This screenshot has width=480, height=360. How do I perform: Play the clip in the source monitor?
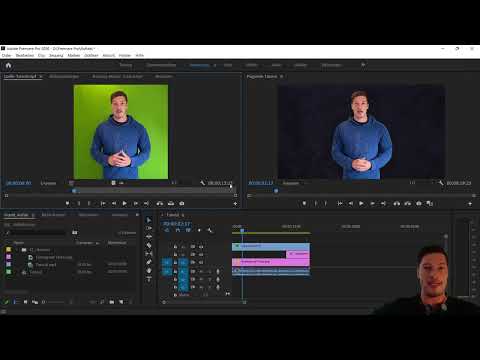coord(124,203)
